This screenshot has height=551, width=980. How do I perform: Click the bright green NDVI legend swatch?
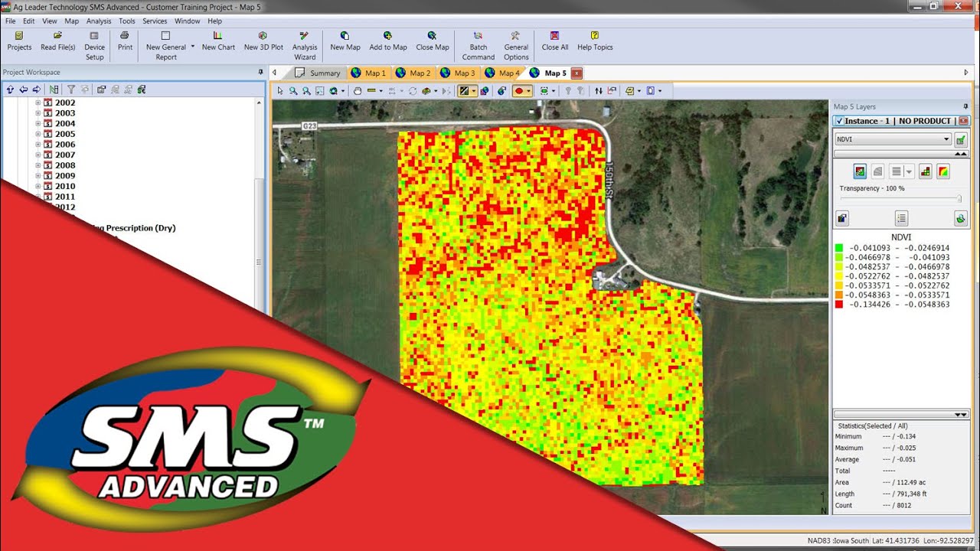pos(839,248)
